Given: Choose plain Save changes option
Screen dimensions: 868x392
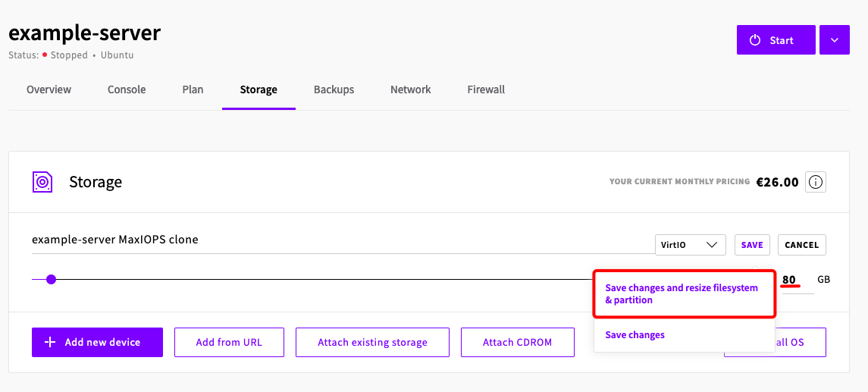Looking at the screenshot, I should tap(635, 335).
